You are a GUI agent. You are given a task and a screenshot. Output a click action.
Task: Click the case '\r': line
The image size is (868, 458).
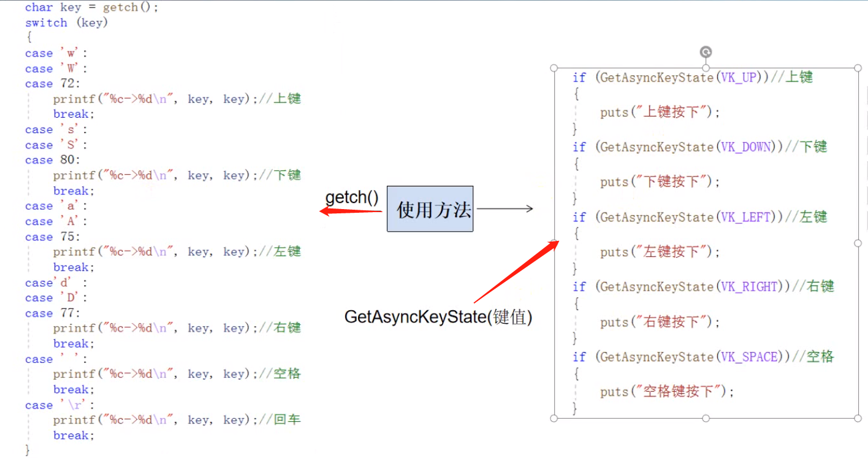tap(60, 405)
